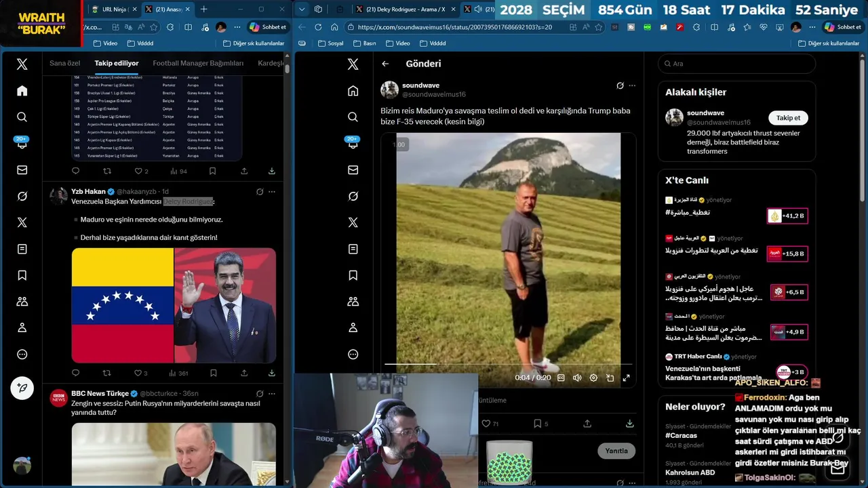Click the Yanıtla reply button
This screenshot has height=488, width=868.
(x=616, y=451)
